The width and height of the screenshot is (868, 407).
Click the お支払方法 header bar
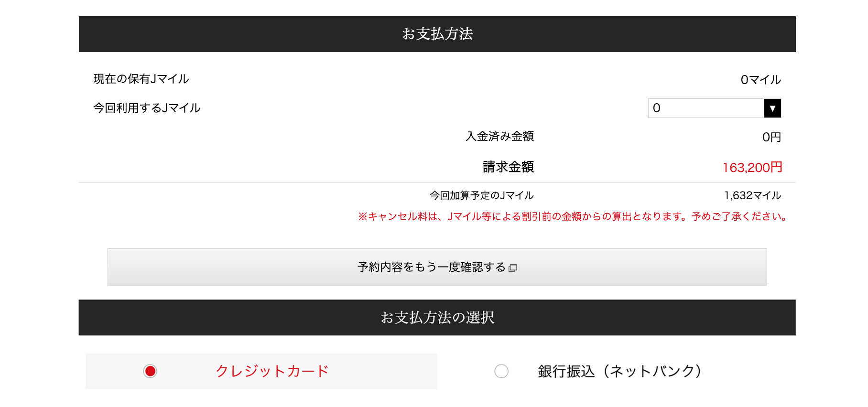(x=437, y=34)
